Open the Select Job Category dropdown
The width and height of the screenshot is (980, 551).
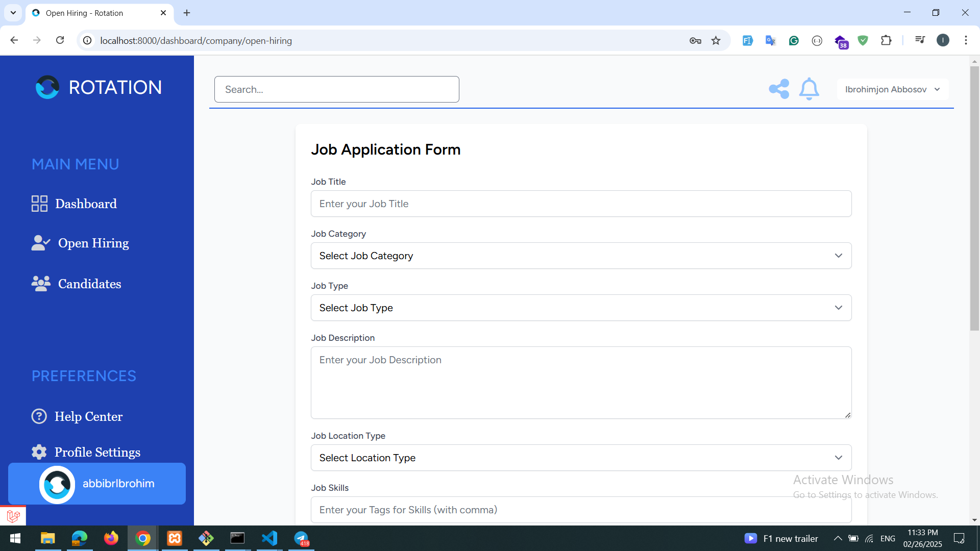(581, 256)
